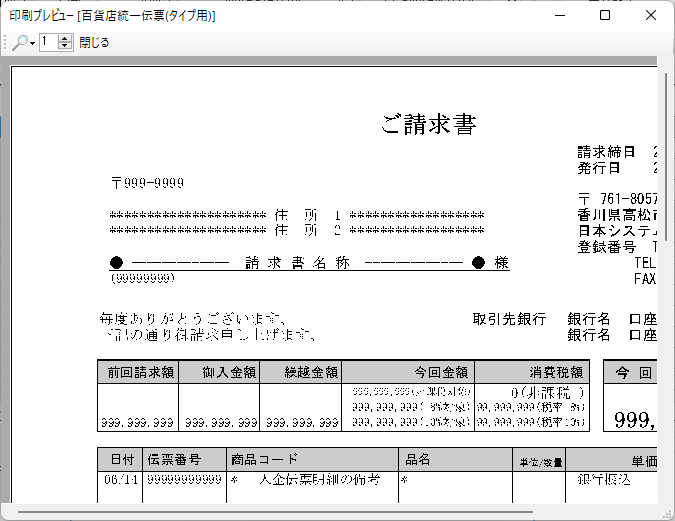The image size is (675, 521).
Task: Click the 〒999-9999 postal code text
Action: (x=148, y=183)
